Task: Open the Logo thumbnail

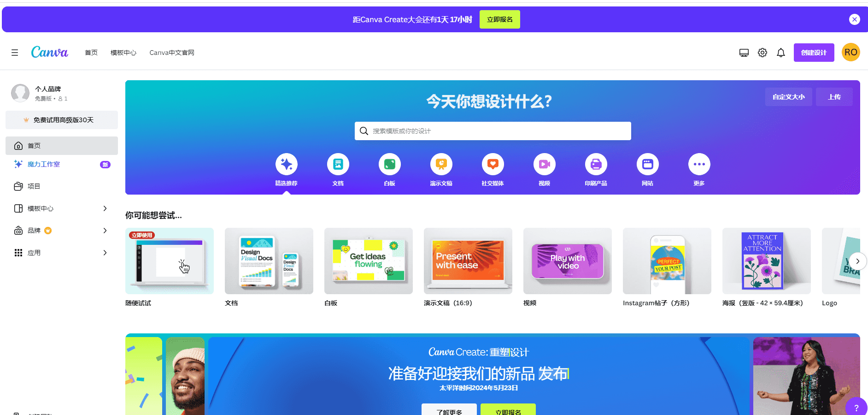Action: 841,261
